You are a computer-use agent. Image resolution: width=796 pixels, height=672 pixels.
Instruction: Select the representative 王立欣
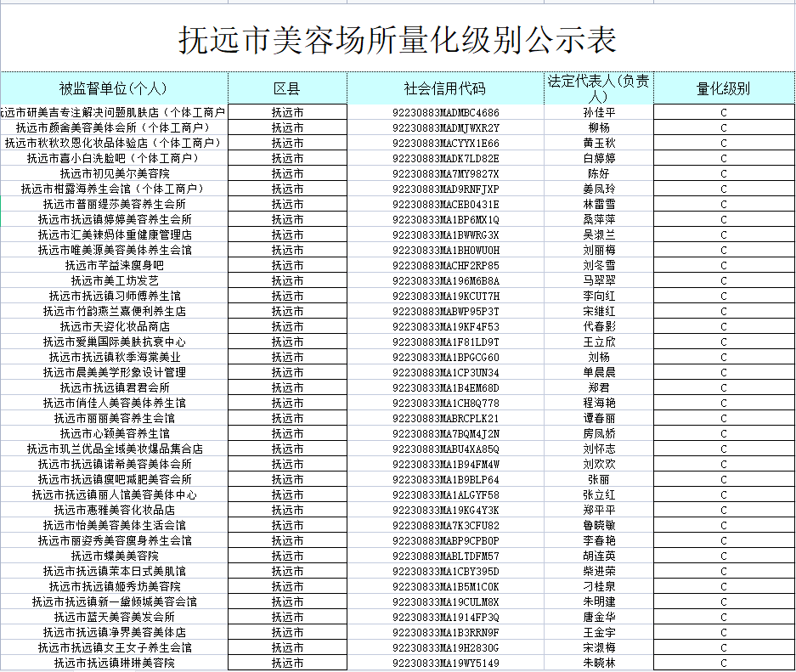pyautogui.click(x=599, y=342)
